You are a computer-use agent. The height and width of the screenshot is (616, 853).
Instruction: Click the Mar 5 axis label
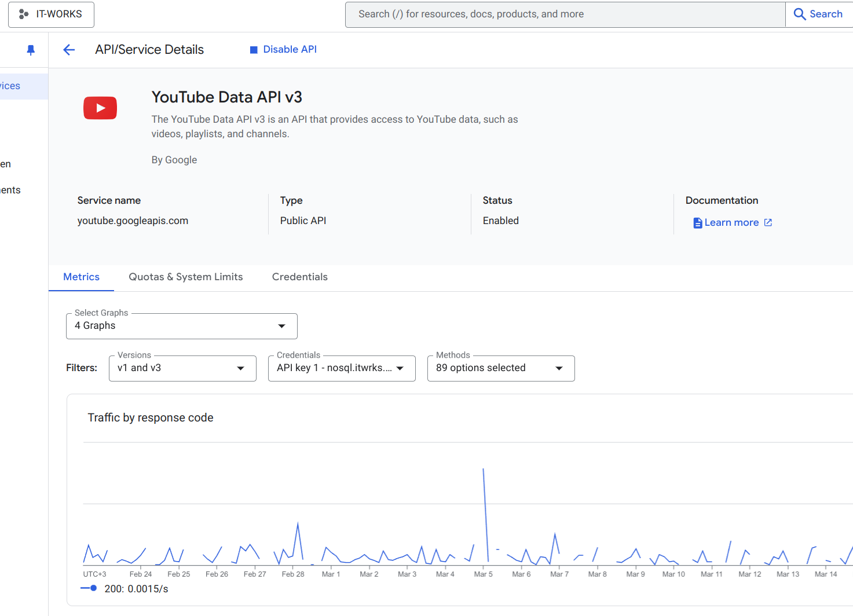point(484,574)
